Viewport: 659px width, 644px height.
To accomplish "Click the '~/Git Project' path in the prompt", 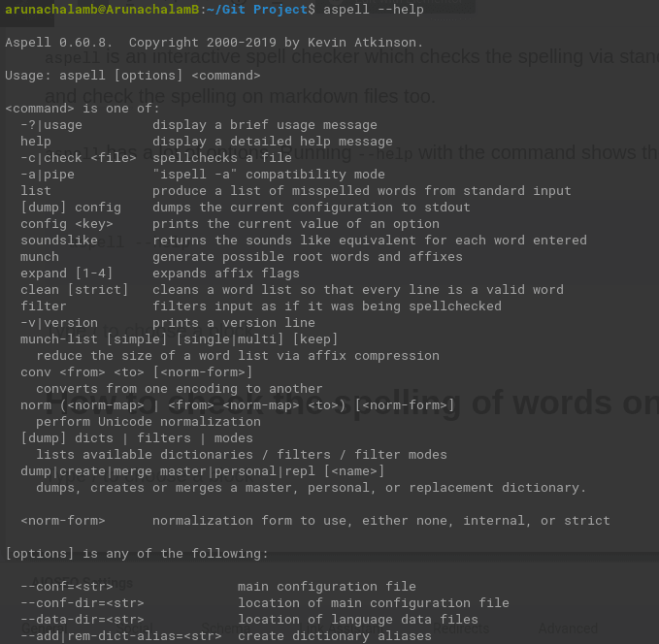I will coord(257,10).
